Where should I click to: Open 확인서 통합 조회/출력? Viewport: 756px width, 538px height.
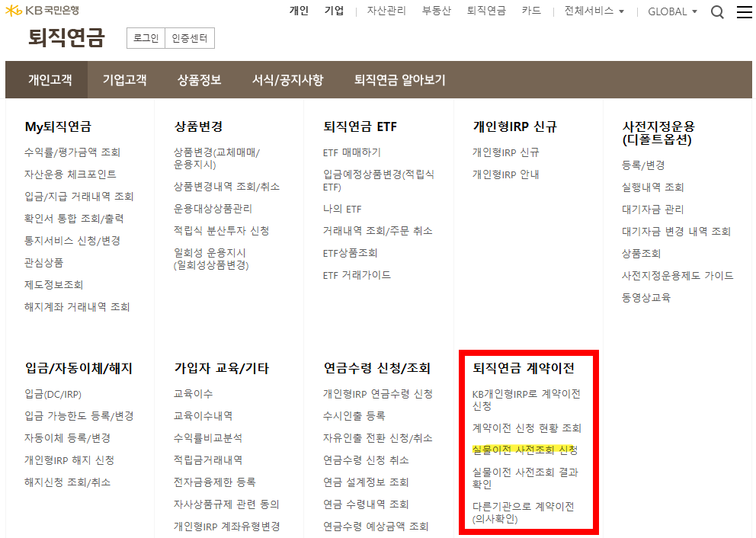point(74,219)
